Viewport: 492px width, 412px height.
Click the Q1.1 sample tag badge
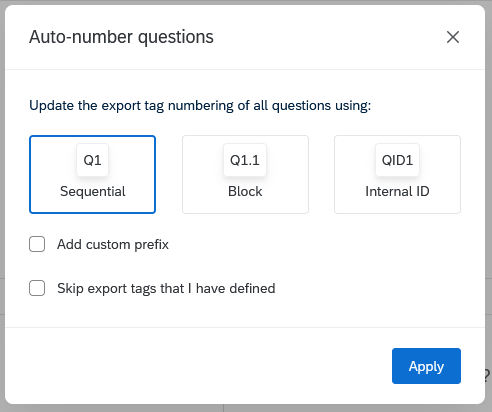[x=245, y=160]
